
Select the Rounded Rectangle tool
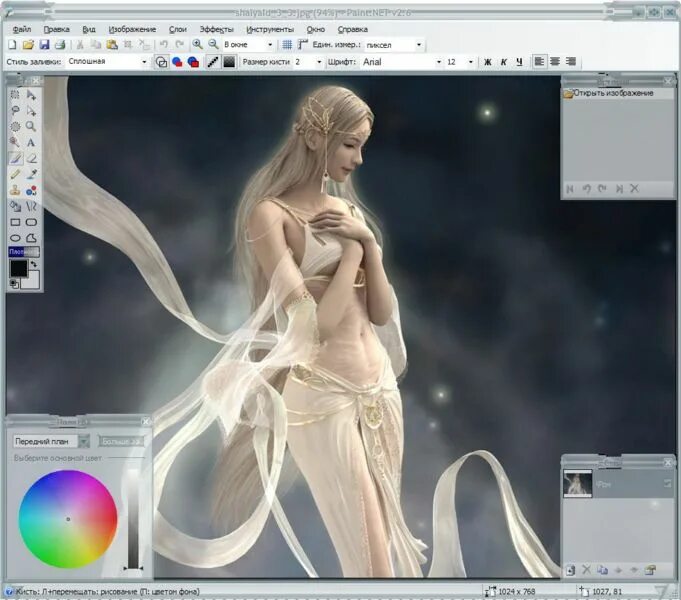31,222
